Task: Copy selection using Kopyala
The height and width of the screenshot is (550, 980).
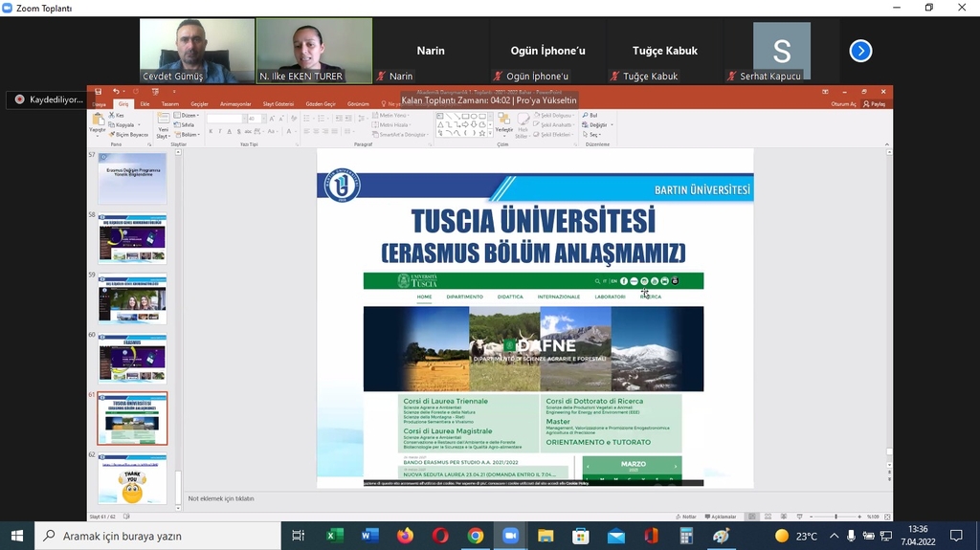Action: pyautogui.click(x=122, y=124)
